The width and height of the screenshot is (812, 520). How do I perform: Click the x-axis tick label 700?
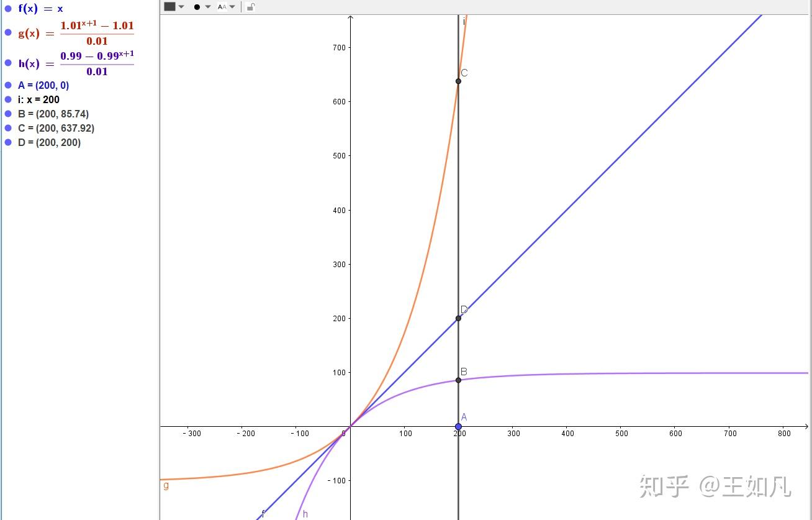[730, 434]
